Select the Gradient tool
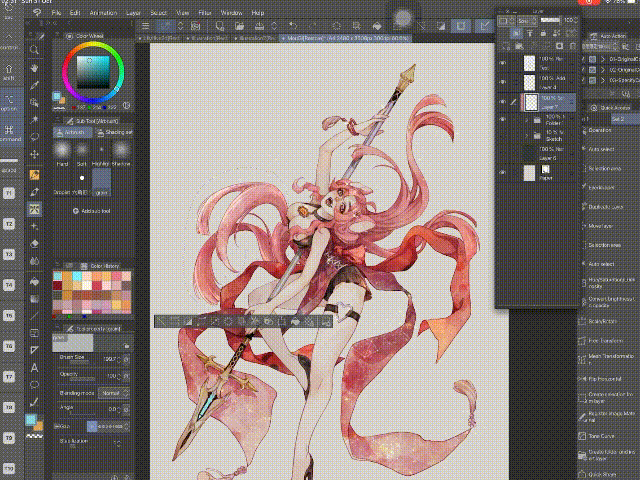The width and height of the screenshot is (640, 480). click(x=34, y=299)
